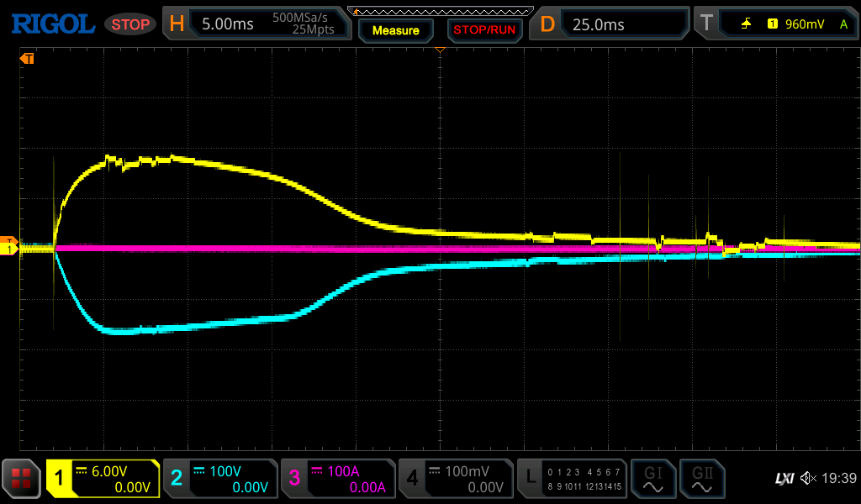
Task: Open trigger settings showing 960mV
Action: tap(777, 24)
